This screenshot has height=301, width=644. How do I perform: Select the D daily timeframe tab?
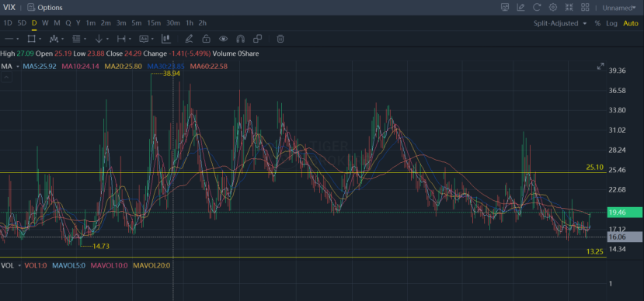[34, 23]
